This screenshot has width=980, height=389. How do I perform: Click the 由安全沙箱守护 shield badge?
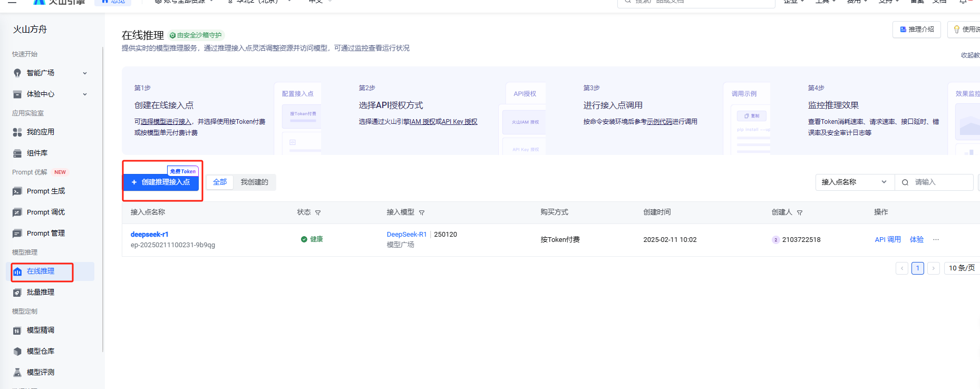[196, 35]
